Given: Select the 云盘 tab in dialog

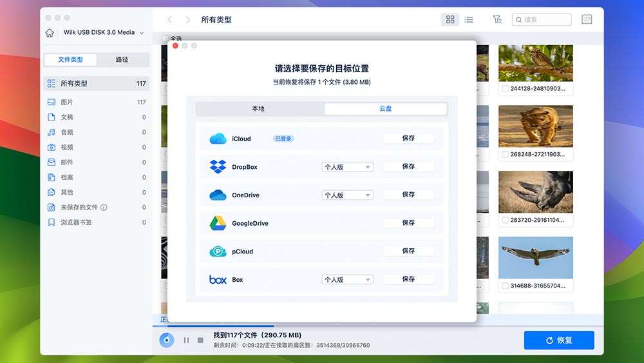Looking at the screenshot, I should [385, 108].
